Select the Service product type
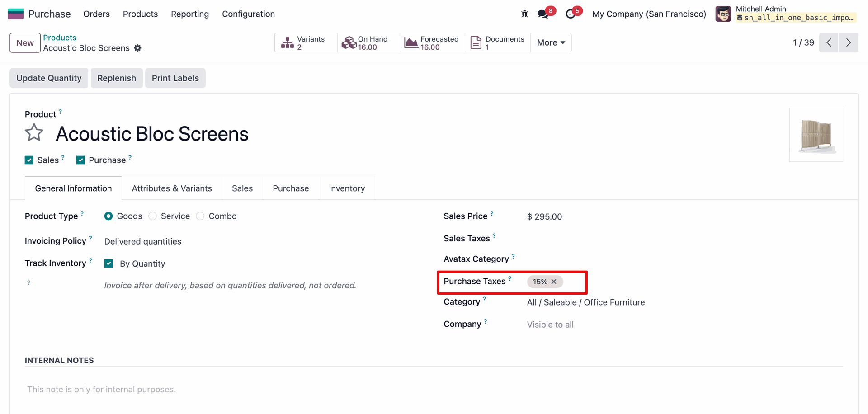The height and width of the screenshot is (414, 868). coord(153,216)
